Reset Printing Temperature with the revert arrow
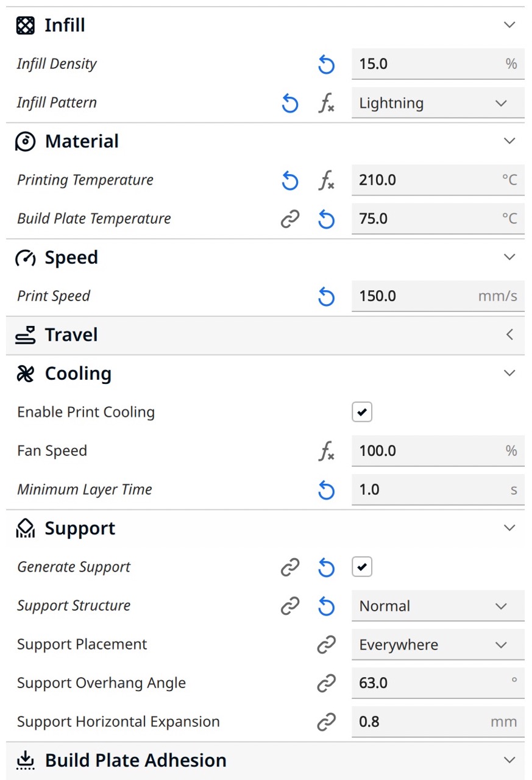 (x=290, y=180)
